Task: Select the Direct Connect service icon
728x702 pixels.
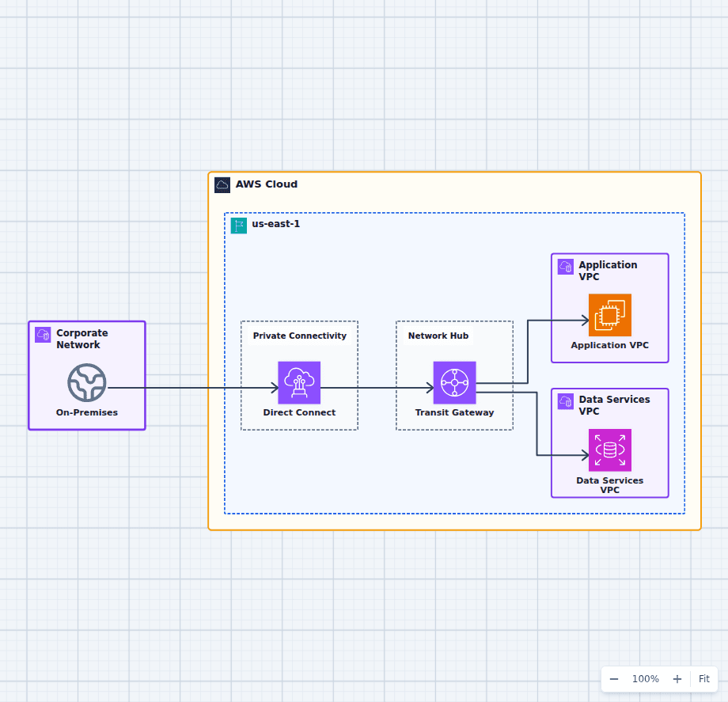Action: point(299,382)
